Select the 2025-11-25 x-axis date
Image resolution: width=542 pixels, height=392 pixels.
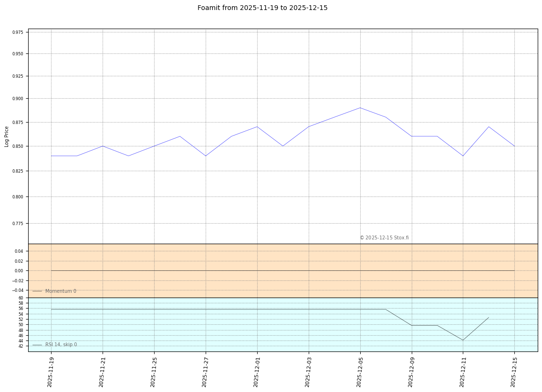(153, 371)
